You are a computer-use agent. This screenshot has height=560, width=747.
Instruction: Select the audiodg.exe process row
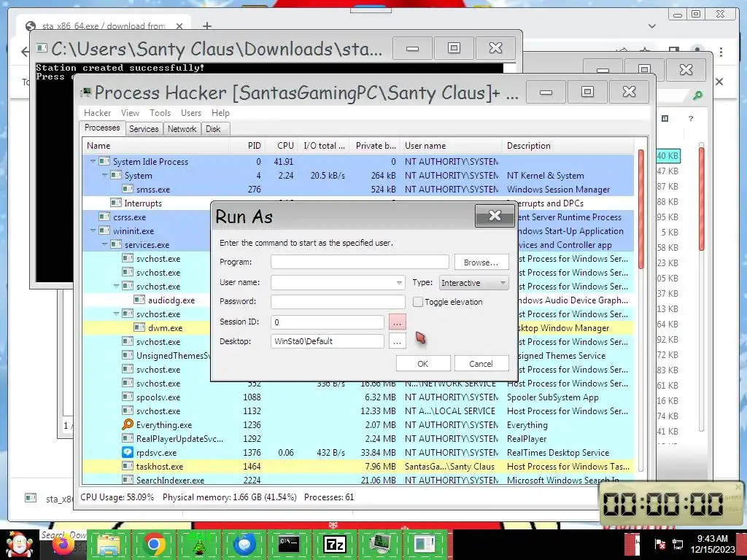(x=147, y=300)
